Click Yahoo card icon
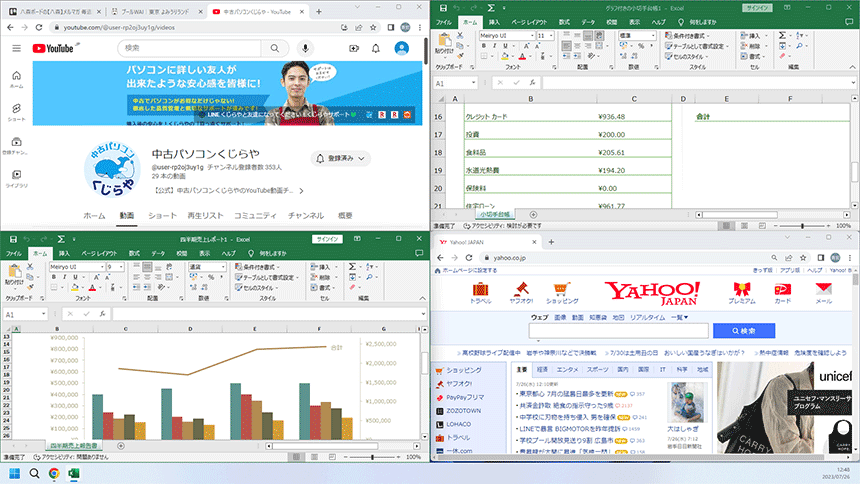Screen dimensions: 860x484 coord(783,289)
